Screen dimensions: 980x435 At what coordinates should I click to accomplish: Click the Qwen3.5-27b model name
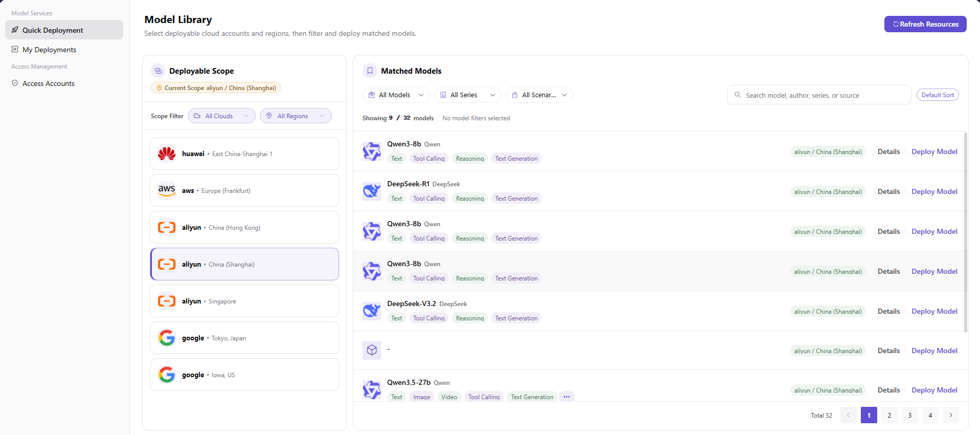tap(409, 382)
